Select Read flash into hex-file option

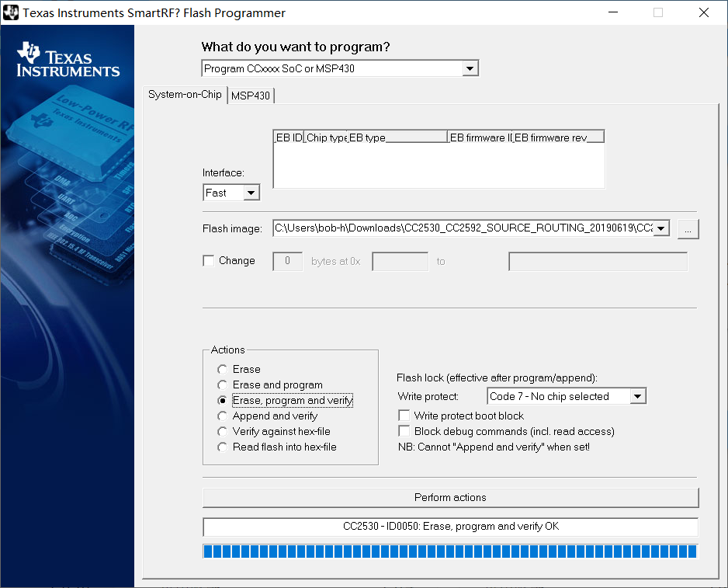pyautogui.click(x=223, y=447)
